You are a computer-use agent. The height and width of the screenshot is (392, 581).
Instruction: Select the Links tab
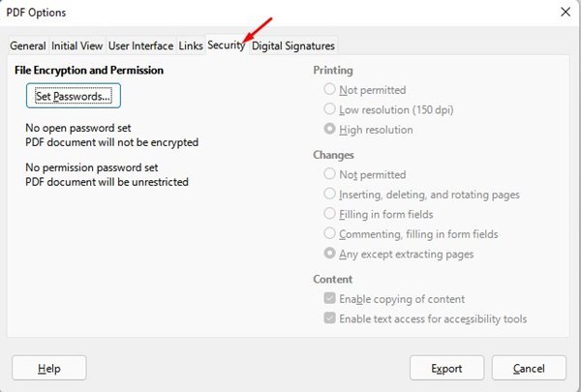coord(191,45)
